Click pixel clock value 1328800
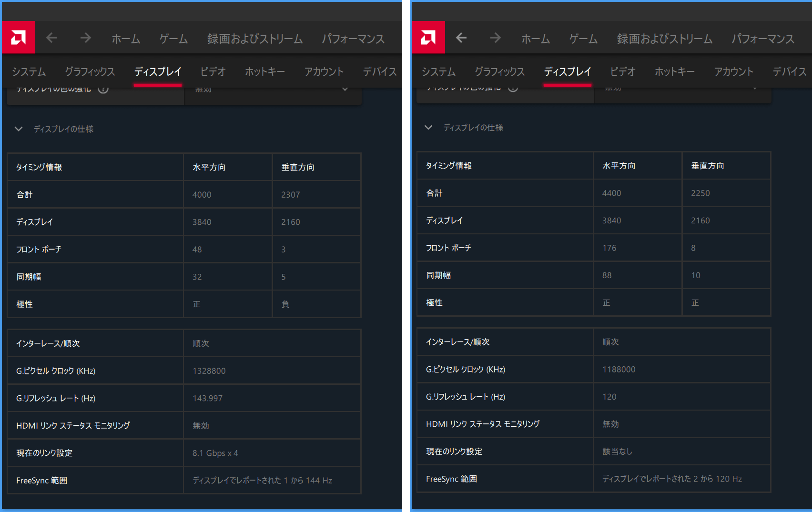 click(209, 371)
